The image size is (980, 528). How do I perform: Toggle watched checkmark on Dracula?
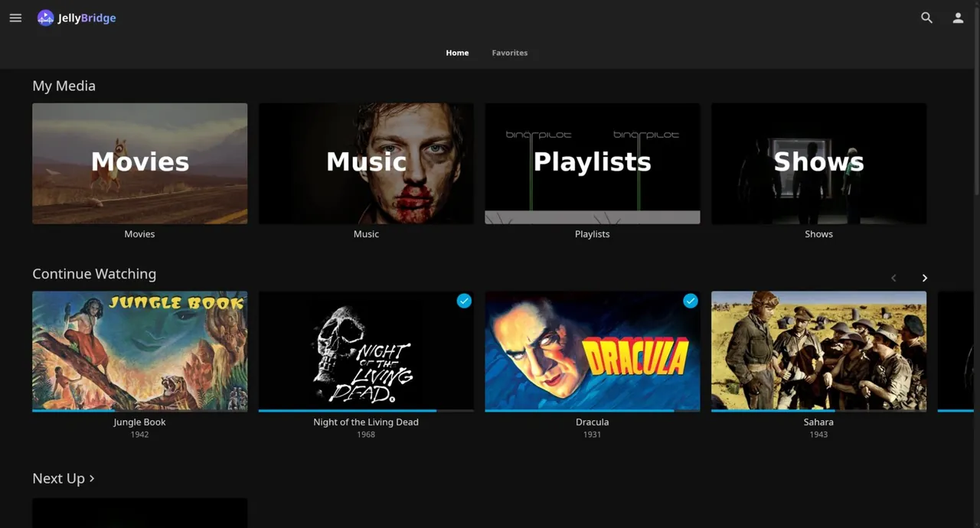(691, 301)
